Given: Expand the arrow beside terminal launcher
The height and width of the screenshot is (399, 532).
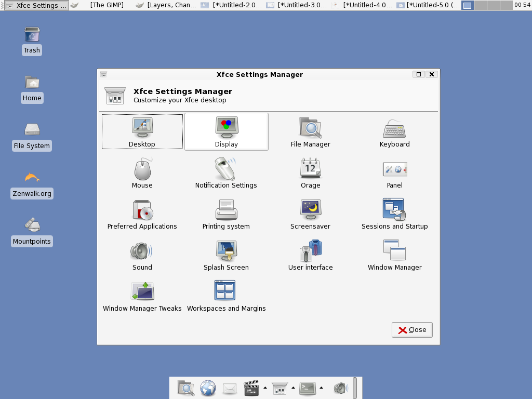Looking at the screenshot, I should tap(321, 388).
